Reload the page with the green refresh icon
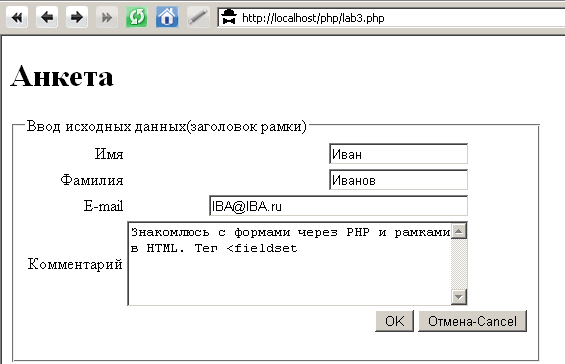Viewport: 565px width, 364px height. tap(137, 17)
